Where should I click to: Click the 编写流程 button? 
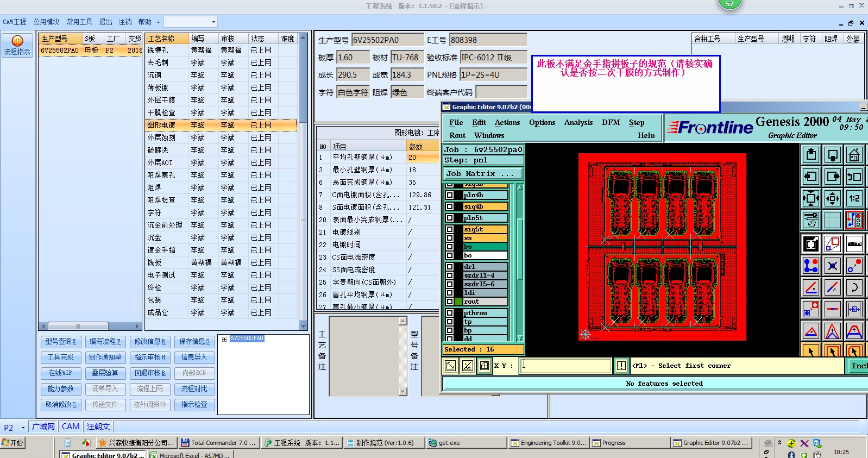105,342
